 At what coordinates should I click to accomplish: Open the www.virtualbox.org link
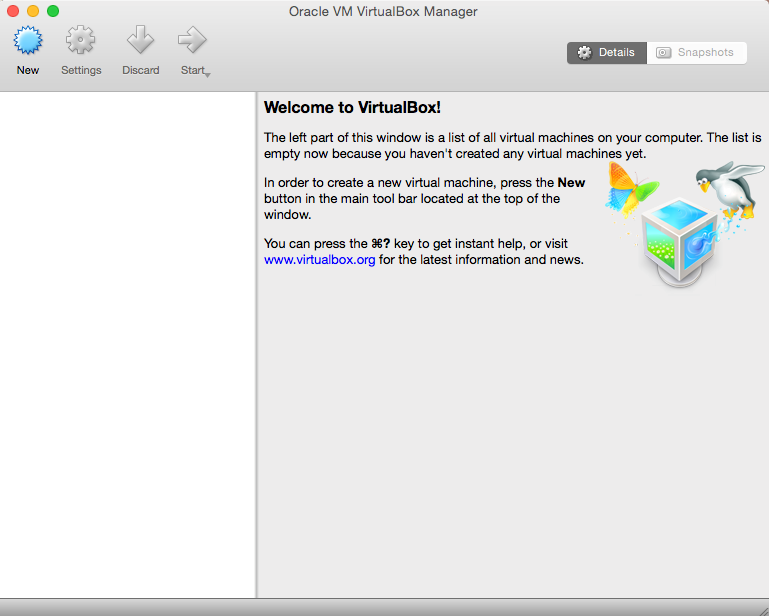(320, 260)
